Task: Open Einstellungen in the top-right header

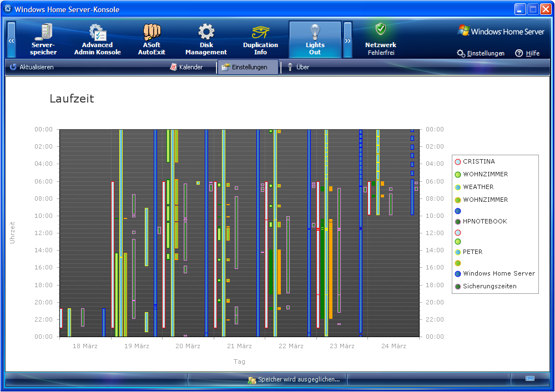Action: pos(481,53)
